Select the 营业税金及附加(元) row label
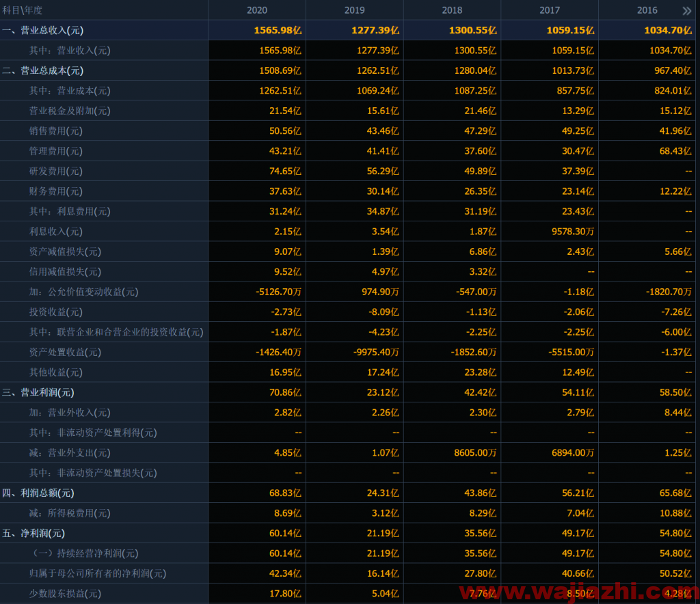 coord(70,111)
